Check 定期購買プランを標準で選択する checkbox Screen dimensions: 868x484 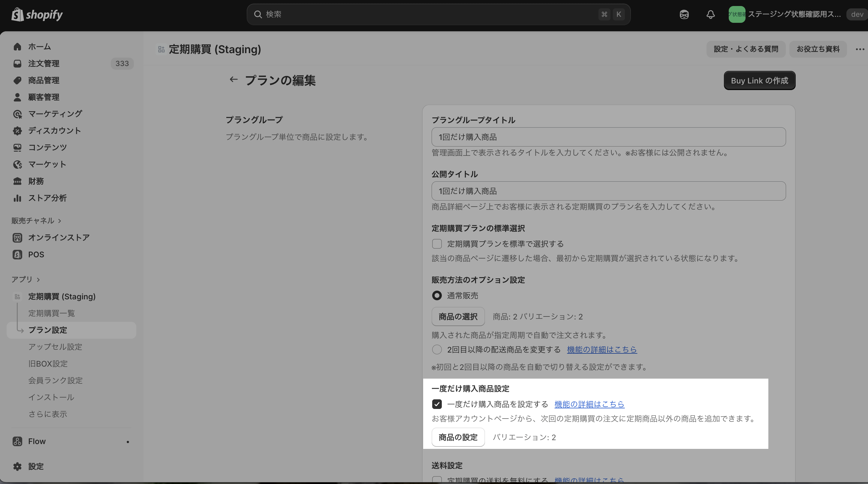click(x=437, y=244)
